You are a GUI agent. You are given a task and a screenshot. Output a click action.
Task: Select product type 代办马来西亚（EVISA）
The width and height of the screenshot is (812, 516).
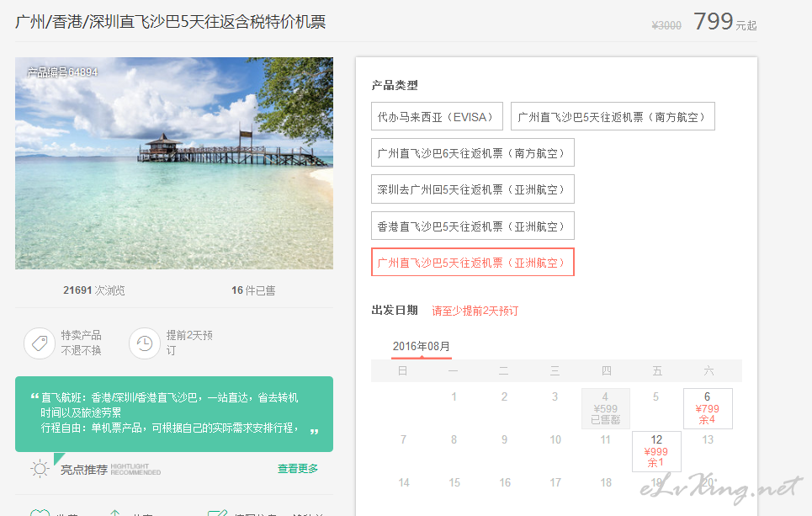click(437, 116)
